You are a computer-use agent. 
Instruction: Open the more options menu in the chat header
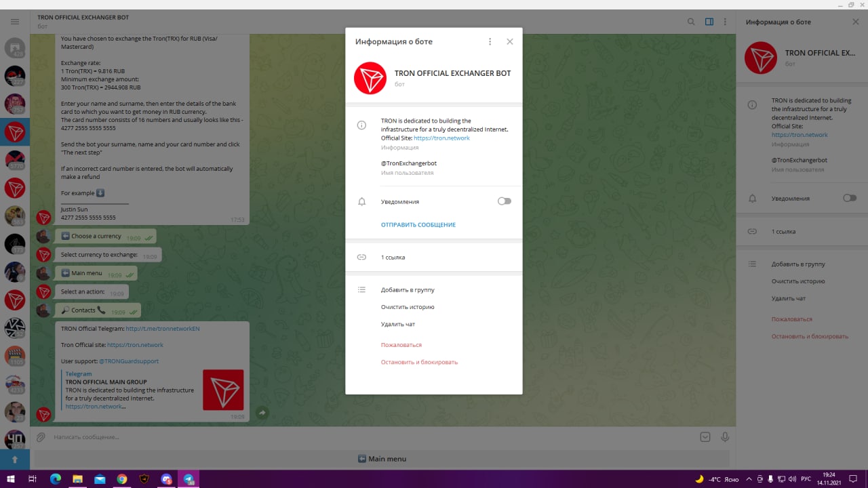(x=726, y=22)
